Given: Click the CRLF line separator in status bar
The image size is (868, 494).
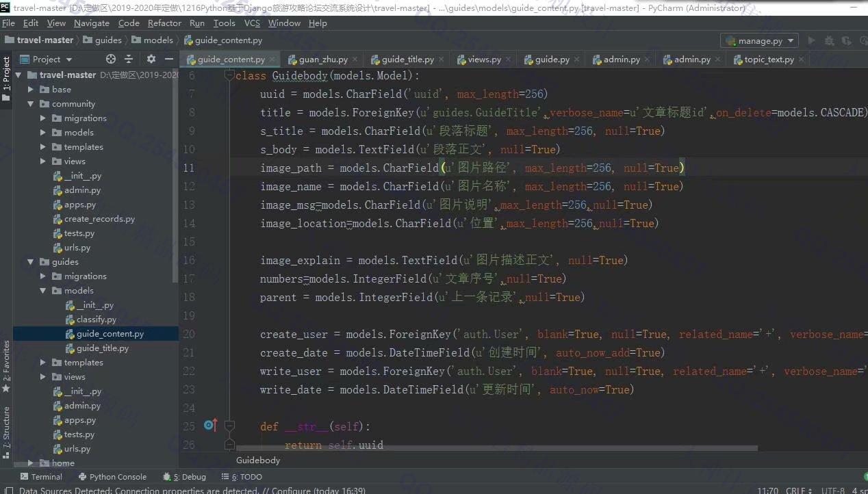Looking at the screenshot, I should pos(797,490).
